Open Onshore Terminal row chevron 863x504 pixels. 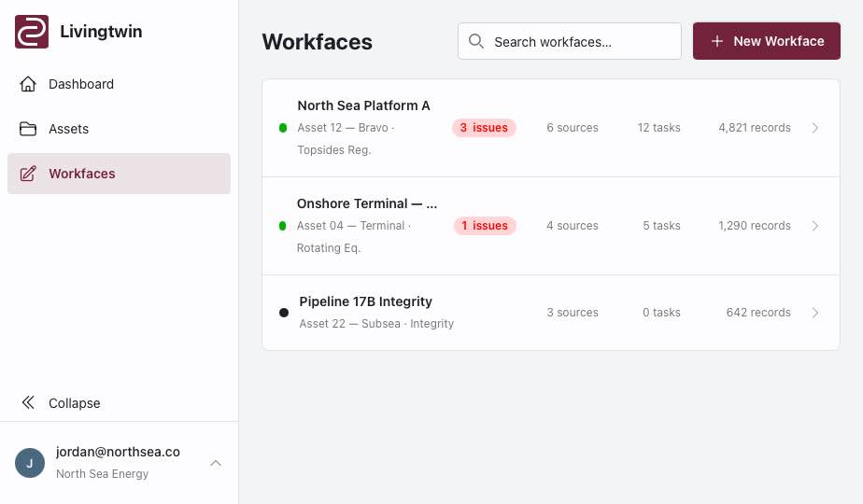coord(815,226)
